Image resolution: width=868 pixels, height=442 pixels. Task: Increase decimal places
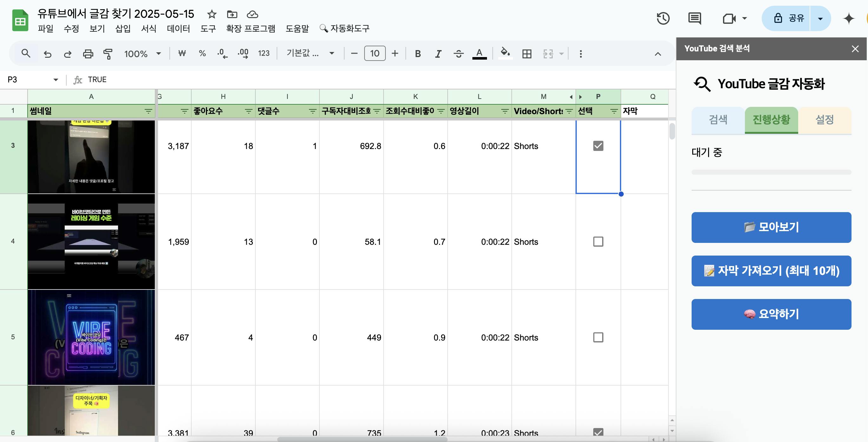point(243,53)
